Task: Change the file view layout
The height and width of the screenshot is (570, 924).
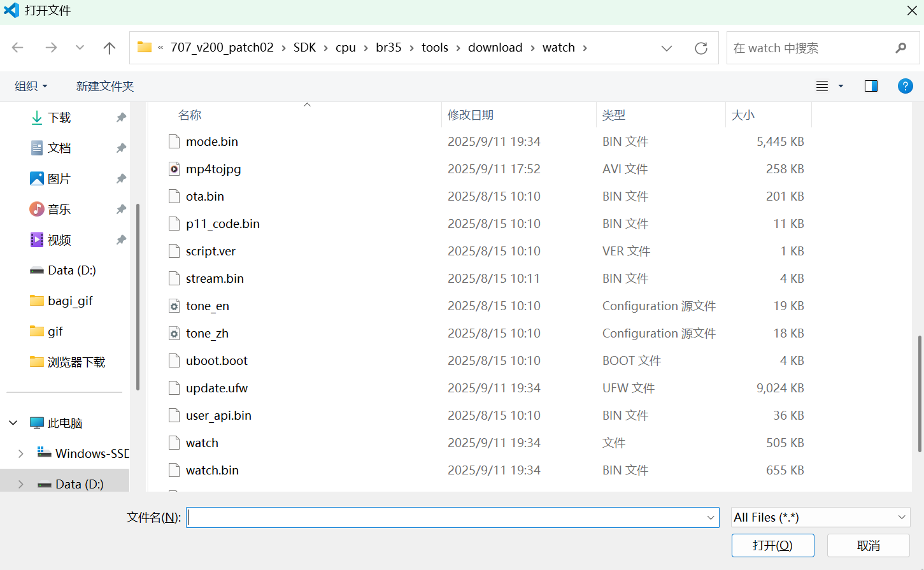Action: coord(822,86)
